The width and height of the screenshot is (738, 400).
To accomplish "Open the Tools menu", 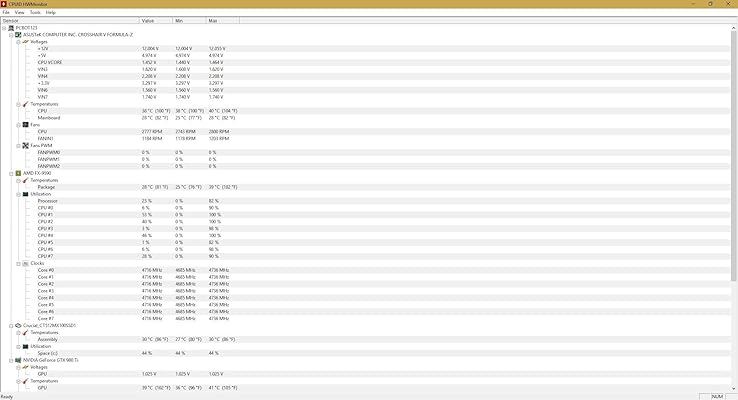I will [x=35, y=12].
